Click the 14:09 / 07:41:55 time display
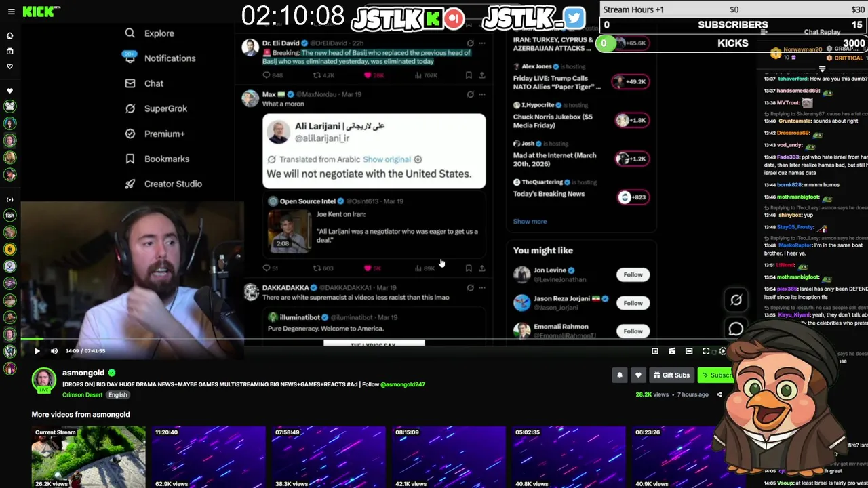 pos(85,351)
